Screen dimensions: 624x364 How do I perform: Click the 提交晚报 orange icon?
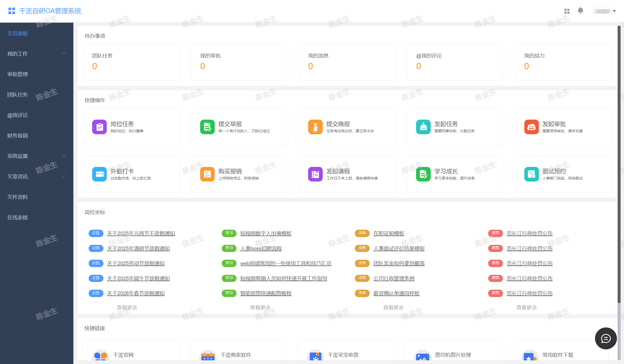coord(315,127)
